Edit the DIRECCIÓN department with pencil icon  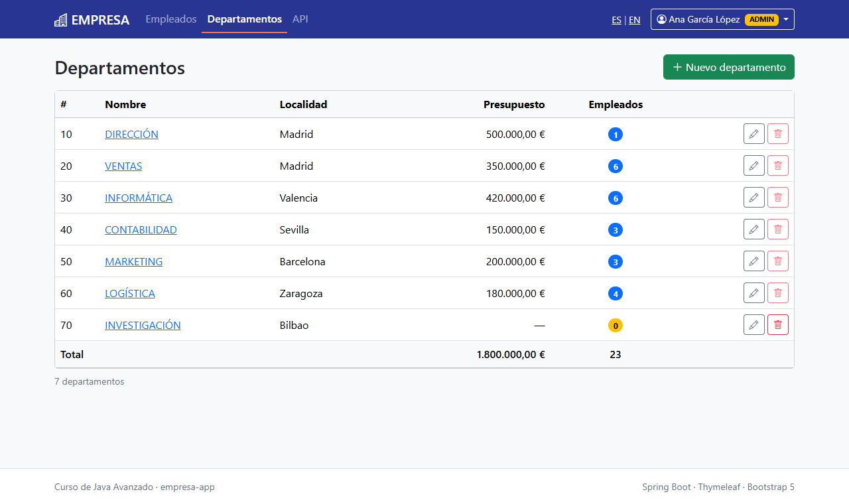coord(754,134)
